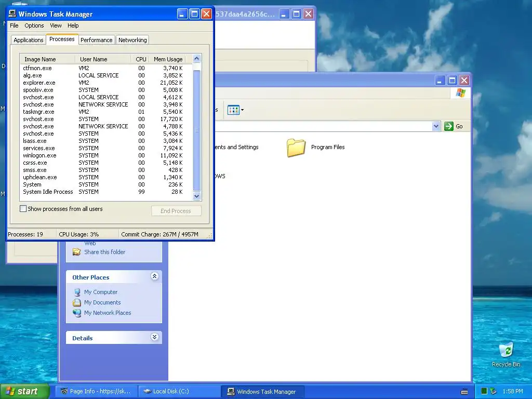Open the File menu in Task Manager

tap(14, 25)
